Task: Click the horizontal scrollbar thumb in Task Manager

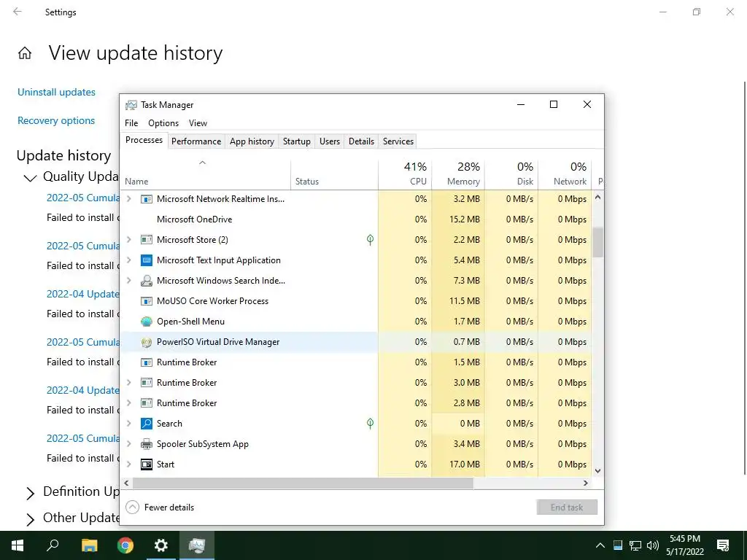Action: [303, 483]
